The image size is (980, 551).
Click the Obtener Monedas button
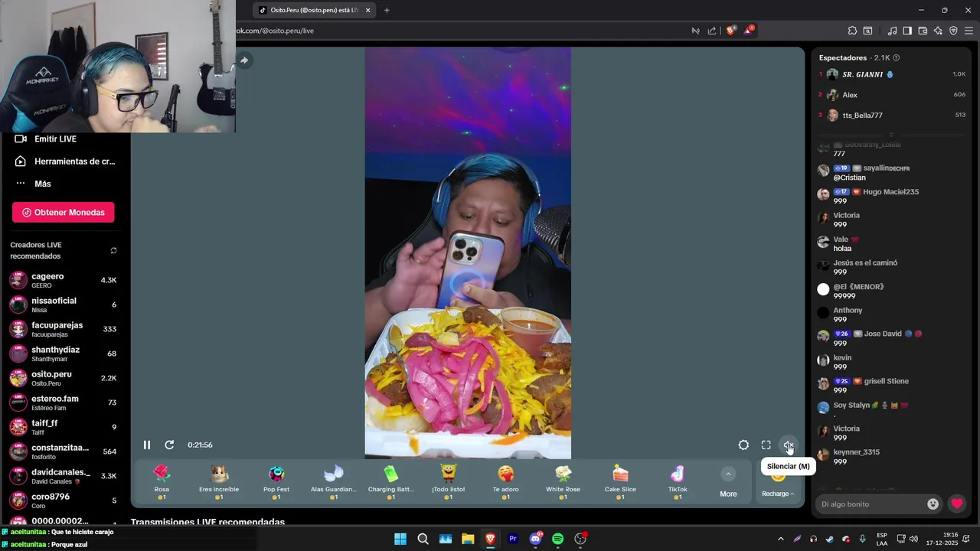pos(64,212)
